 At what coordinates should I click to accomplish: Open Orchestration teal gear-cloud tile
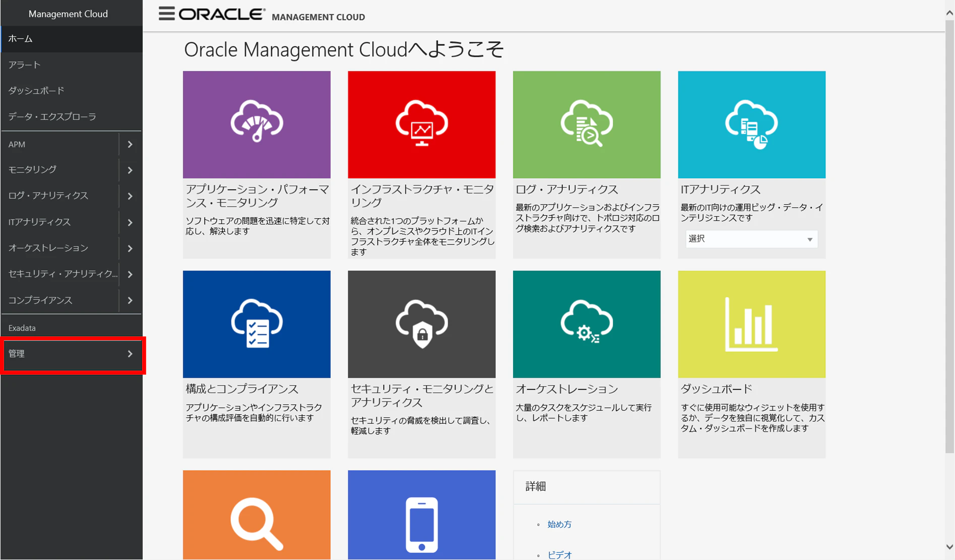click(587, 324)
